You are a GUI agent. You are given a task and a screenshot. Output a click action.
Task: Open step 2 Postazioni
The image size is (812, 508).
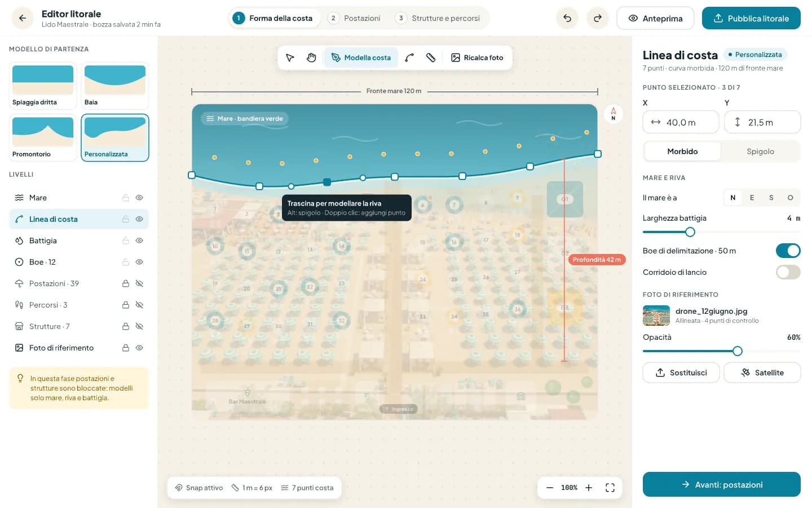(x=356, y=18)
